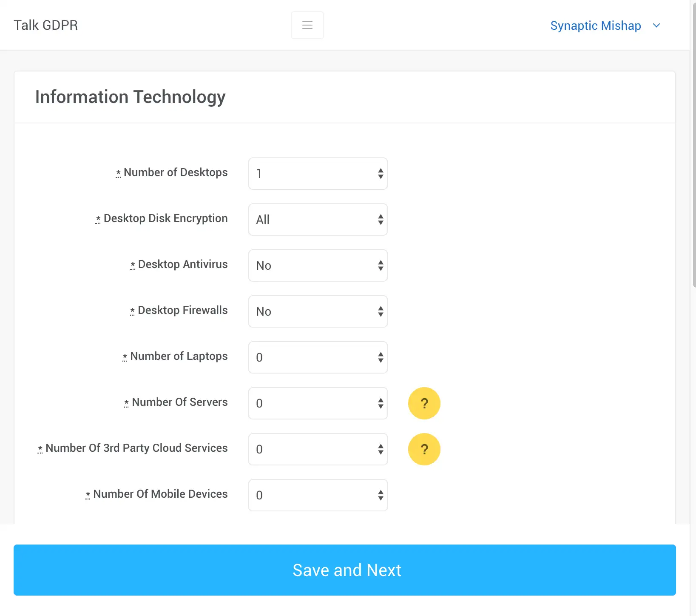
Task: Click the Information Technology heading
Action: [130, 97]
